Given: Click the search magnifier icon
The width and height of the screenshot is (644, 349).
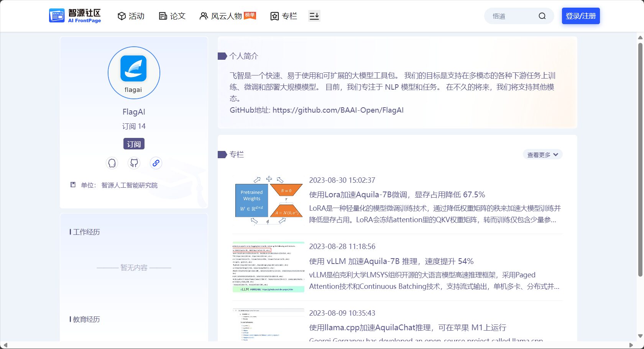Looking at the screenshot, I should click(542, 16).
